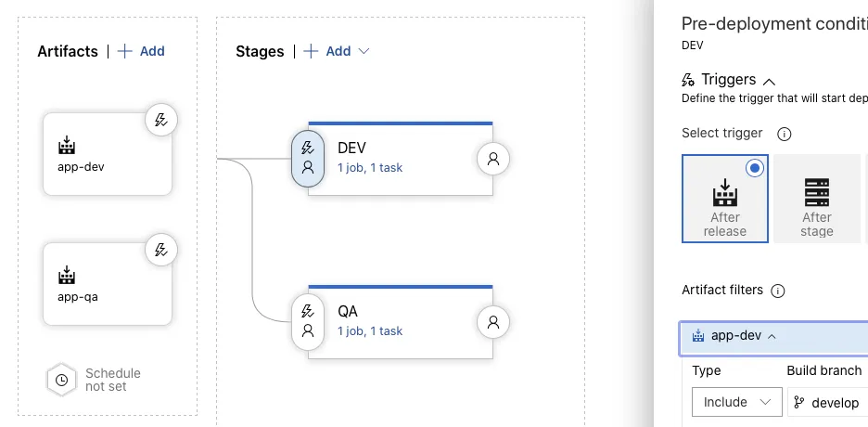Open QA stage pre-deployment conditions icon
Image resolution: width=868 pixels, height=427 pixels.
308,321
